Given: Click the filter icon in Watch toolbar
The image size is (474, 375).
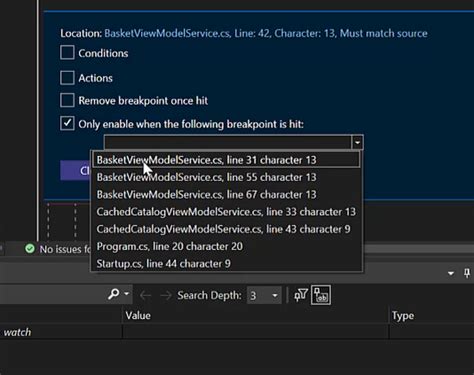Looking at the screenshot, I should tap(300, 295).
